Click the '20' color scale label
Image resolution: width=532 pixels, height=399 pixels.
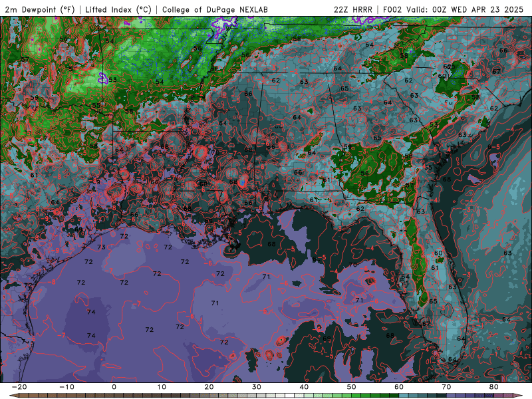209,387
